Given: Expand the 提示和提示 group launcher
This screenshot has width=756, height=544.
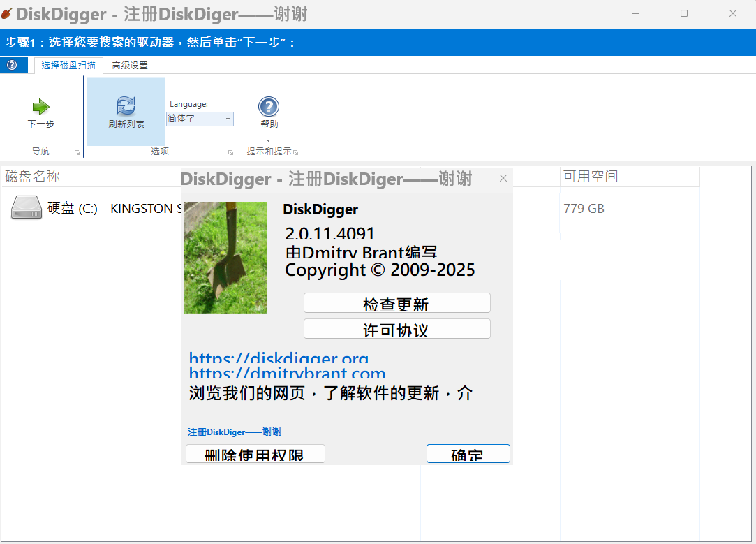Looking at the screenshot, I should (x=295, y=152).
